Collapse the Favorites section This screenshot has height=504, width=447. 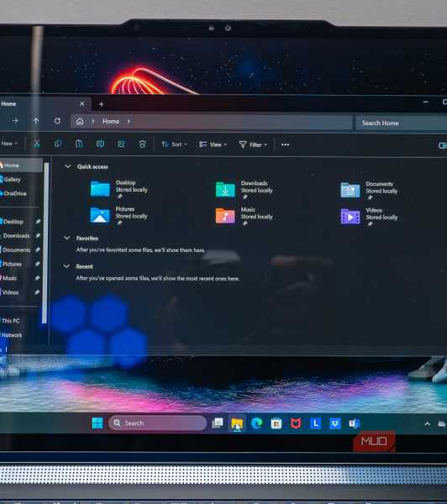coord(67,238)
